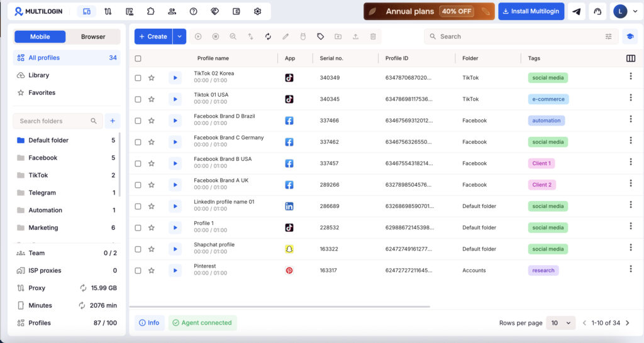This screenshot has width=644, height=343.
Task: Go to next page of profiles
Action: pyautogui.click(x=627, y=323)
